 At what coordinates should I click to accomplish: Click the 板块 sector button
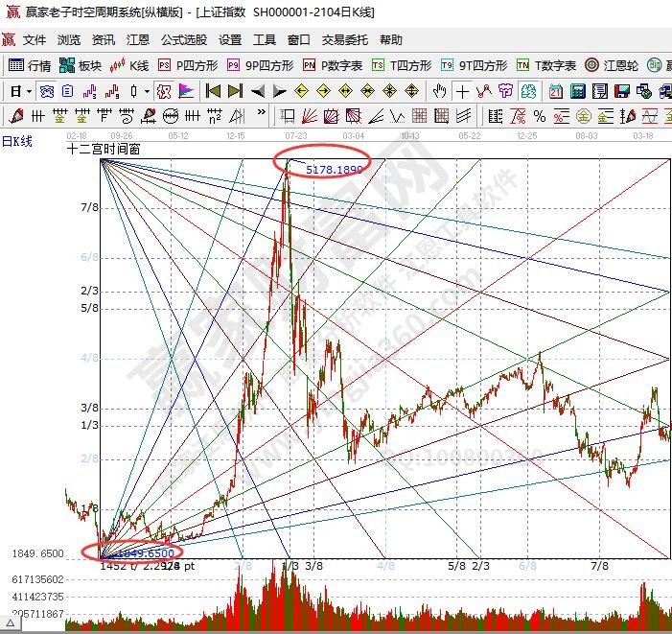[81, 66]
